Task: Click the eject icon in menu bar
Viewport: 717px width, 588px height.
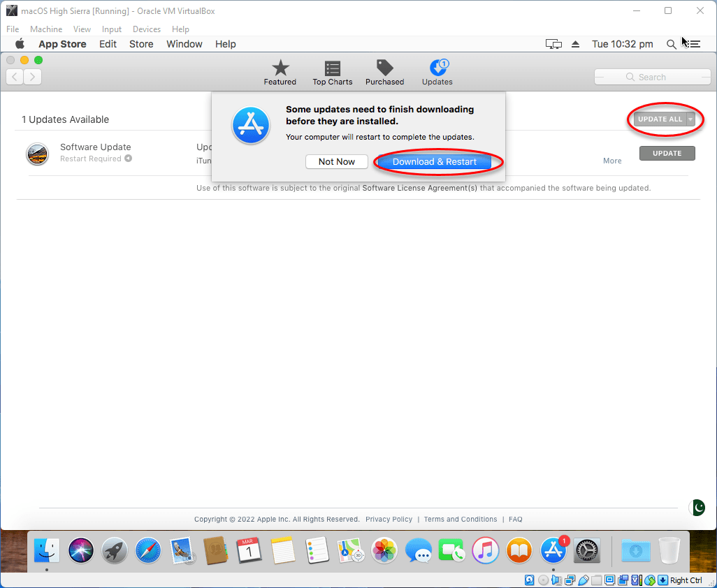Action: pos(575,44)
